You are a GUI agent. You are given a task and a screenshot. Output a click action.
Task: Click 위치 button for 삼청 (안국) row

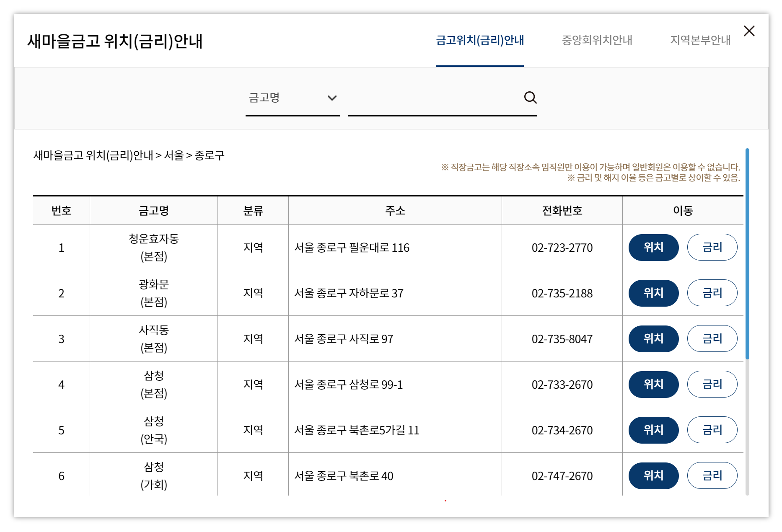[x=653, y=430]
